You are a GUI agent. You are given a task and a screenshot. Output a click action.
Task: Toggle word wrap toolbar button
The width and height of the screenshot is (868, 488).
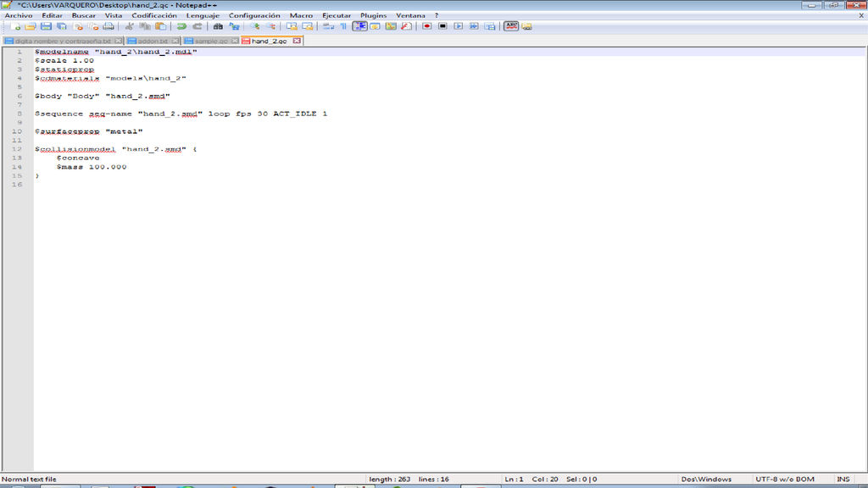[328, 26]
